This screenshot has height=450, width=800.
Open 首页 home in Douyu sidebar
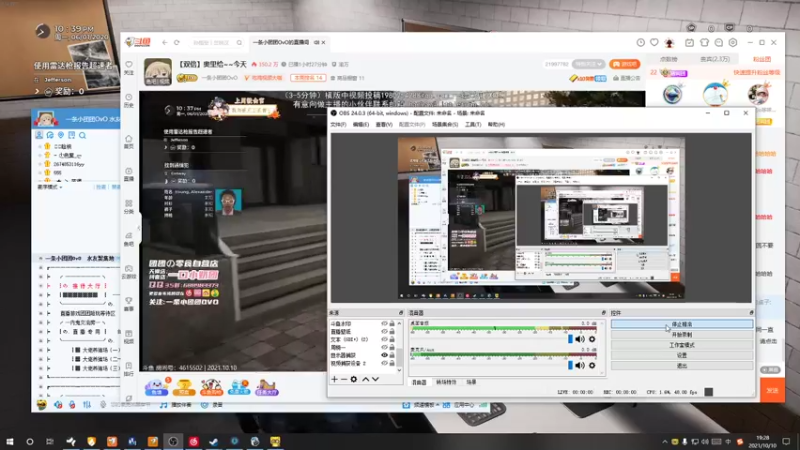(129, 142)
